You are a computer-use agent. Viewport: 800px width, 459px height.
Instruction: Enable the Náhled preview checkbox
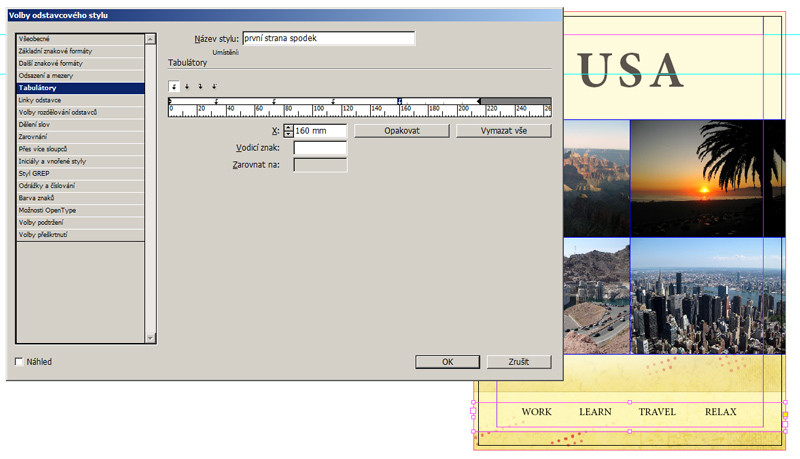coord(19,362)
